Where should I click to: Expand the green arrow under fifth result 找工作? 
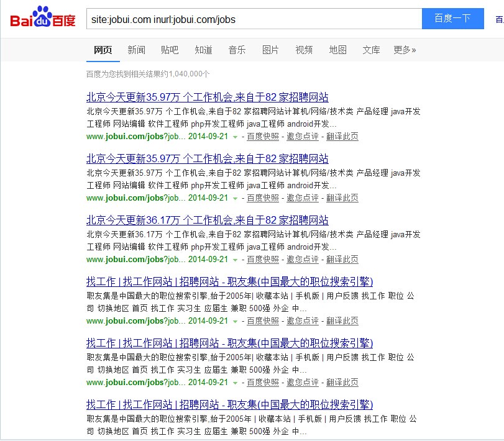pos(236,383)
